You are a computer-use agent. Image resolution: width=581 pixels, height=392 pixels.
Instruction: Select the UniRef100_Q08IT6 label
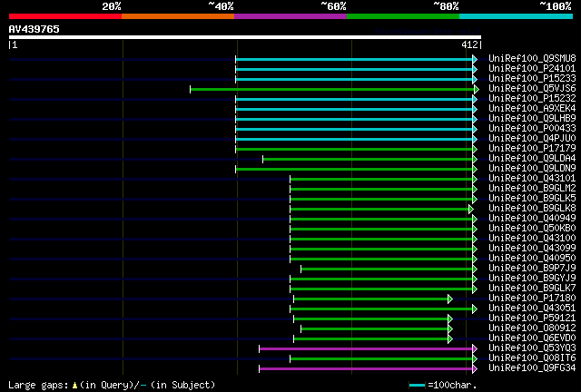coord(532,358)
